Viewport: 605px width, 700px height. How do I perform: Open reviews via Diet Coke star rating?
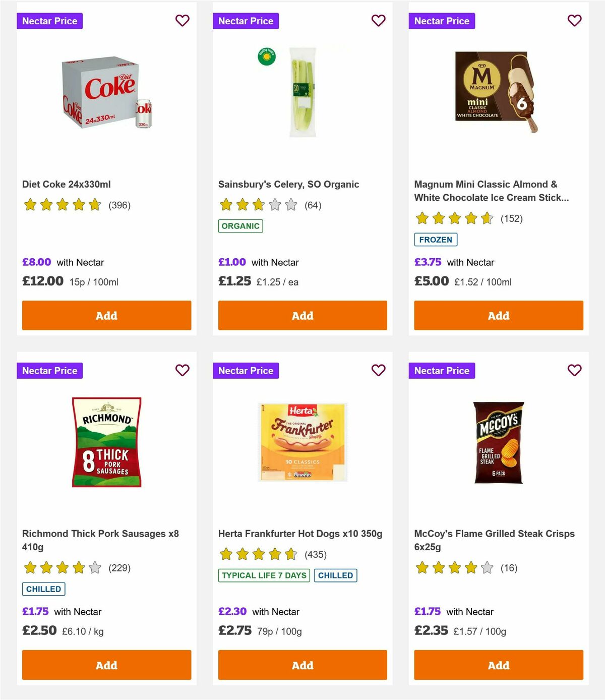63,205
